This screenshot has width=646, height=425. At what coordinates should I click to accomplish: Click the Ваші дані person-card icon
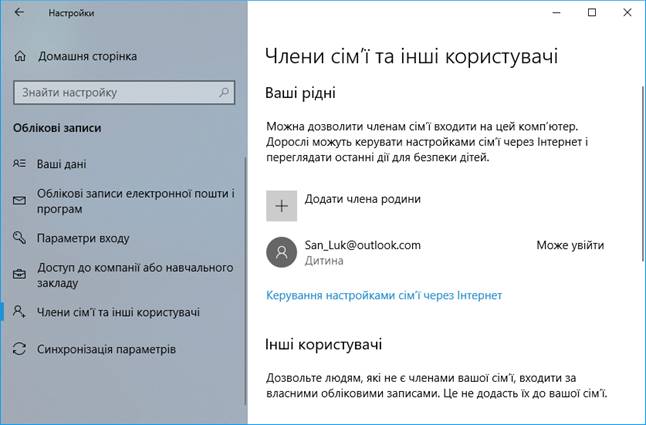coord(19,164)
